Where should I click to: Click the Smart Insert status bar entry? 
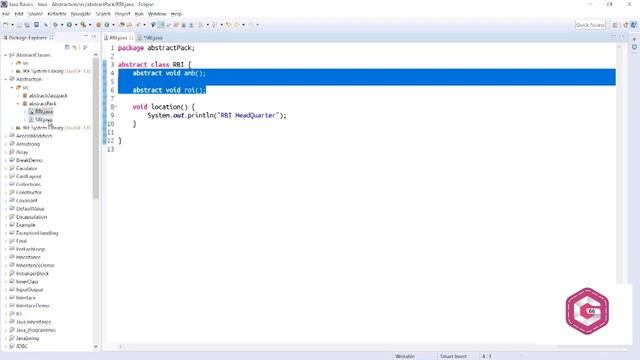[453, 356]
